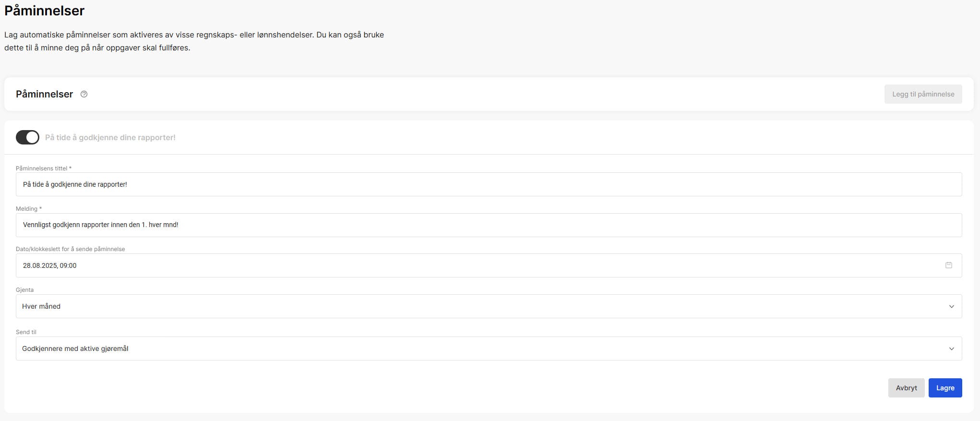Open the Gjenta dropdown showing Hver måned
The height and width of the screenshot is (421, 980).
pos(480,306)
